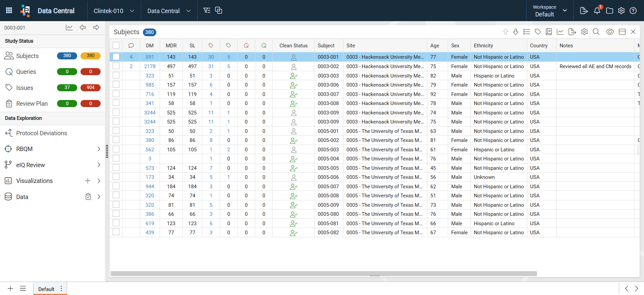644x295 pixels.
Task: Open the Default tab options menu
Action: (61, 289)
